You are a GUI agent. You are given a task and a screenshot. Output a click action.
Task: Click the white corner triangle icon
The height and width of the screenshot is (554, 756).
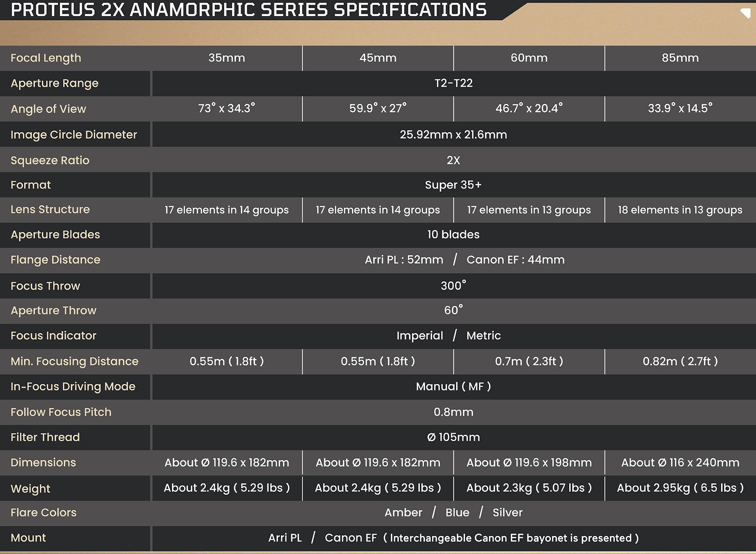[746, 13]
